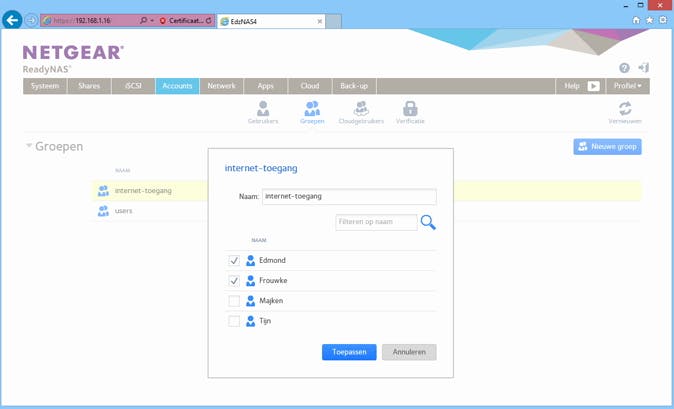Click the internet-toegang group icon
674x409 pixels.
(x=103, y=191)
